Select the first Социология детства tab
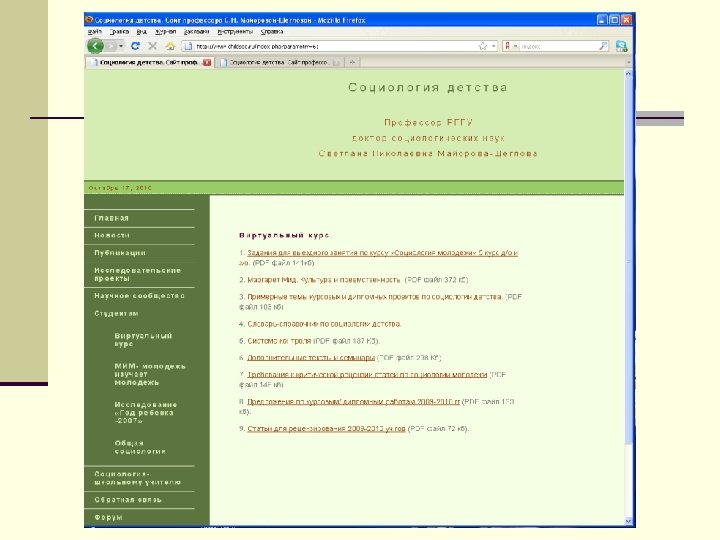The width and height of the screenshot is (720, 540). coord(150,62)
